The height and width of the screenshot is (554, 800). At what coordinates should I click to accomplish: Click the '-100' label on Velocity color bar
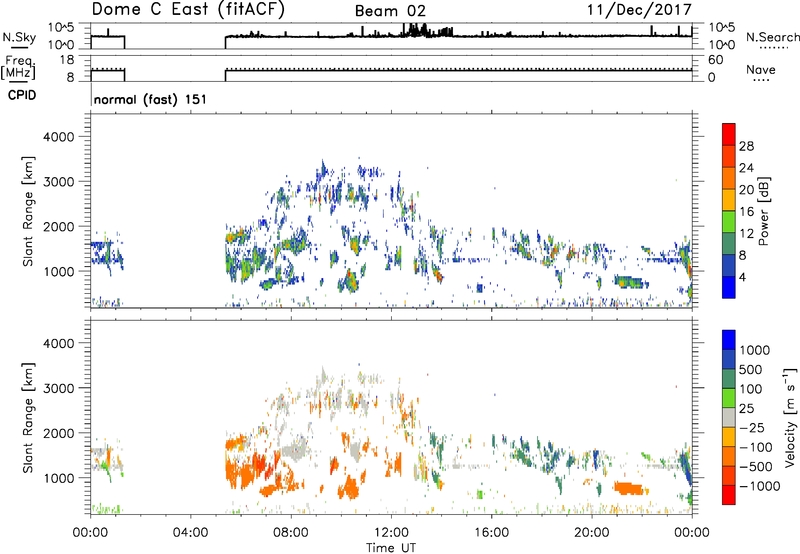tap(756, 447)
